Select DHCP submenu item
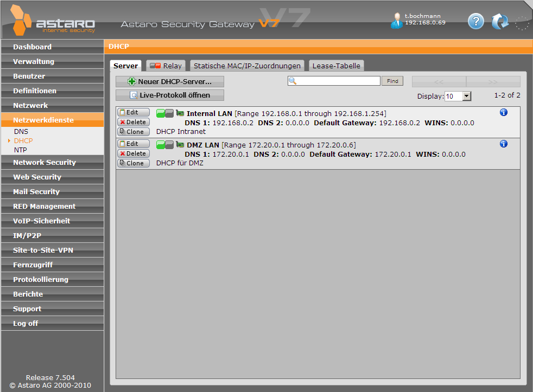The image size is (533, 392). [x=23, y=140]
